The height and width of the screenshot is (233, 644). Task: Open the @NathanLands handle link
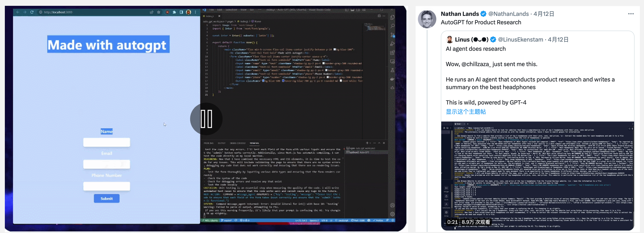pos(509,14)
